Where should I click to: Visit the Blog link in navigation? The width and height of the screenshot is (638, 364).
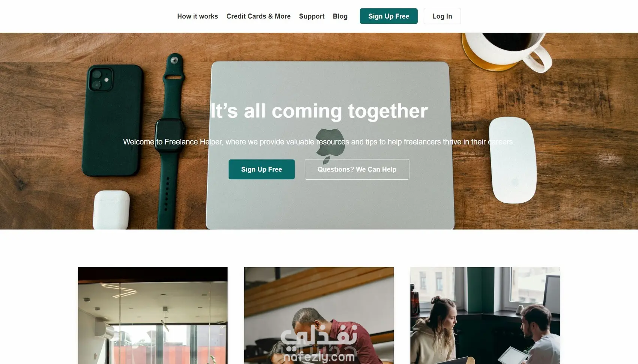[x=340, y=16]
